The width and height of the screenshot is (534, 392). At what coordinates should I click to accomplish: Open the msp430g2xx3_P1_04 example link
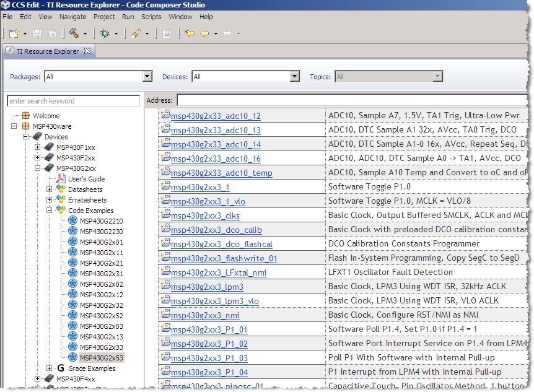(x=209, y=373)
